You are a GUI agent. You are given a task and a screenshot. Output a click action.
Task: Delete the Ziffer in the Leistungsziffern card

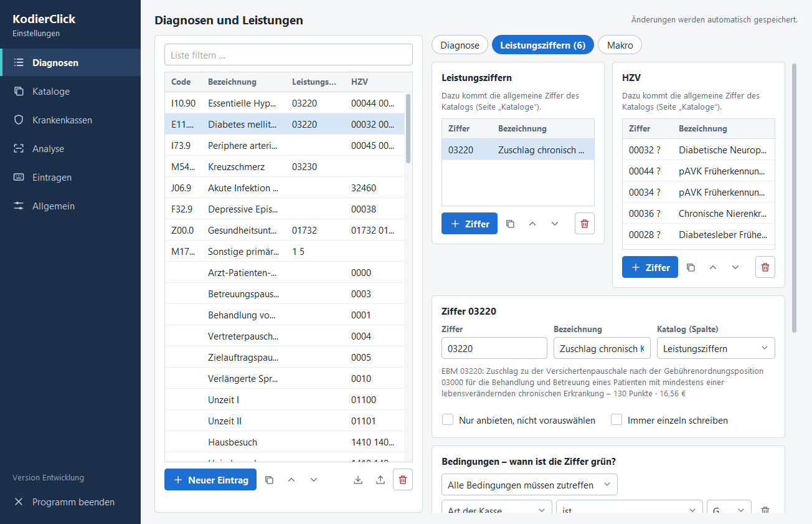[585, 224]
